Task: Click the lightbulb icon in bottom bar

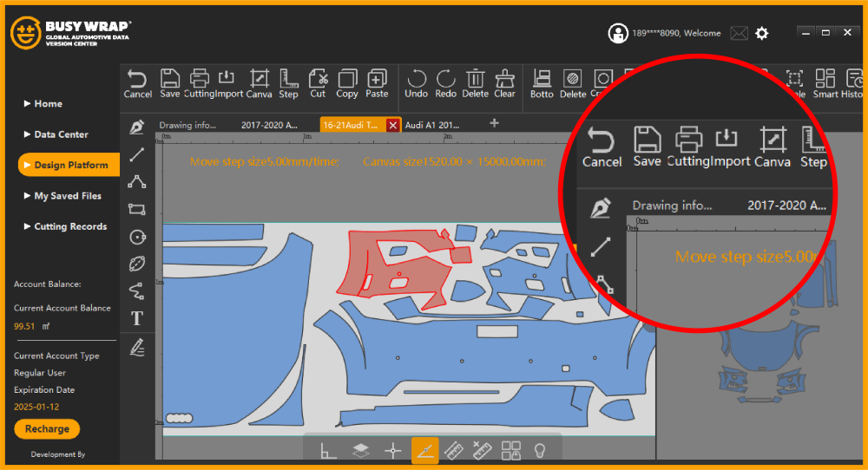Action: pos(540,451)
